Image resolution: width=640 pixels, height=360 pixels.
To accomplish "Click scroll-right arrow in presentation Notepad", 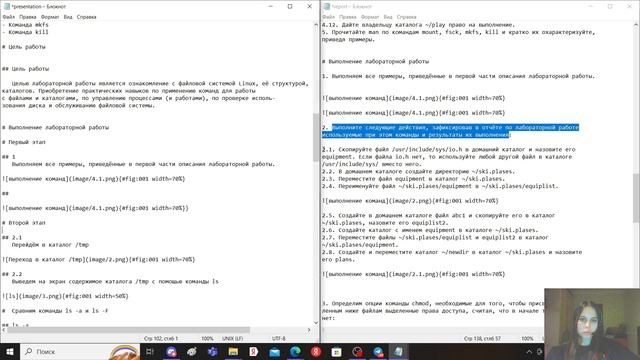I will pyautogui.click(x=309, y=330).
